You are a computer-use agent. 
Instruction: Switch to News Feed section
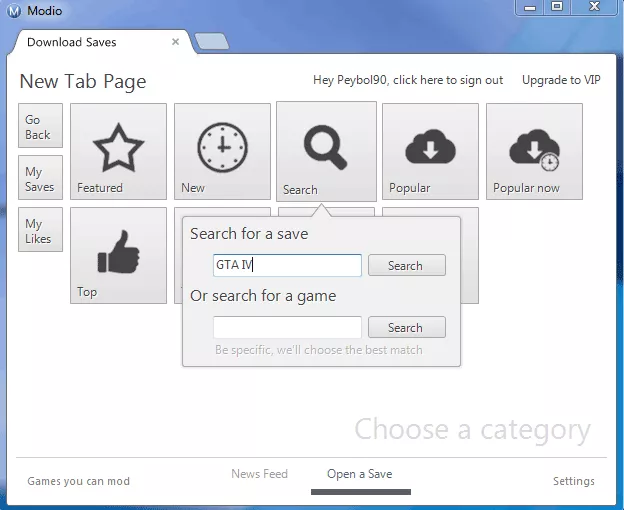pos(259,474)
